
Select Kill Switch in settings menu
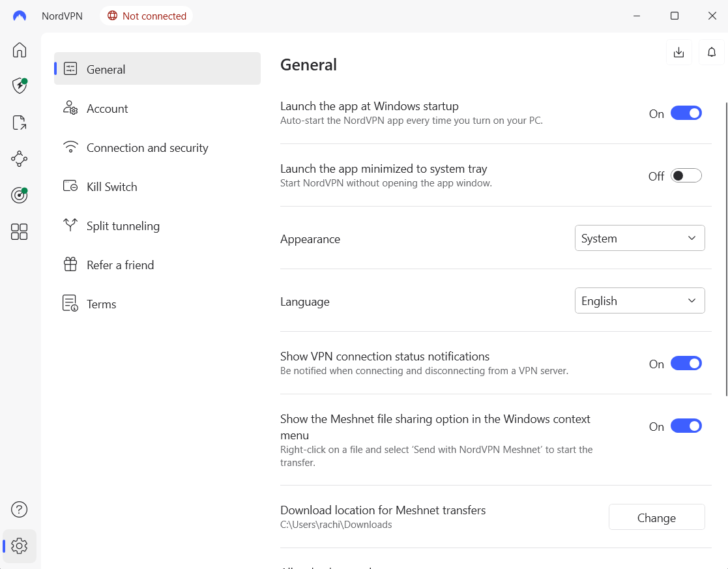(x=111, y=187)
